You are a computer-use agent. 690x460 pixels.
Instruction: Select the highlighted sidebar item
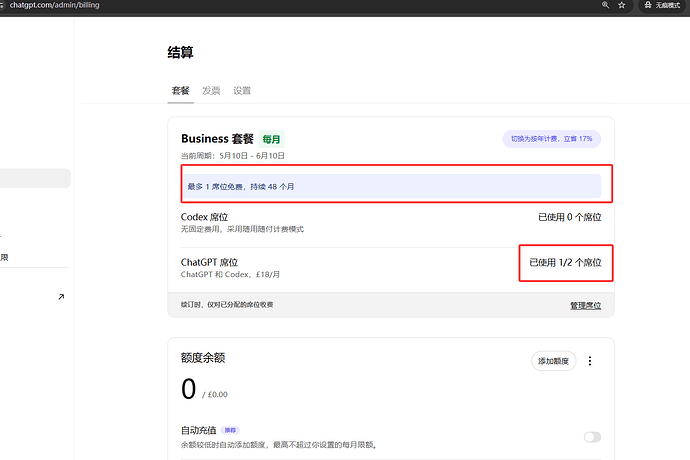coord(34,178)
